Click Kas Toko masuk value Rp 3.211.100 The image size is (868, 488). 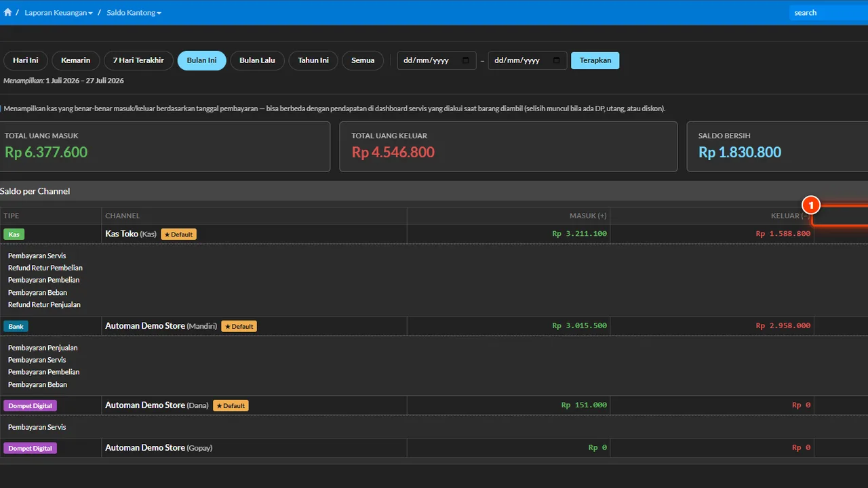click(x=579, y=234)
